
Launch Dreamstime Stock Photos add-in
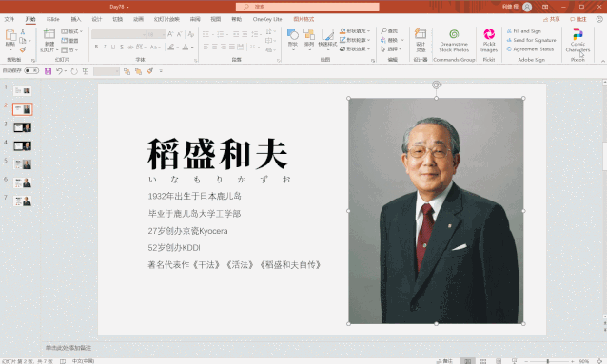pos(454,40)
